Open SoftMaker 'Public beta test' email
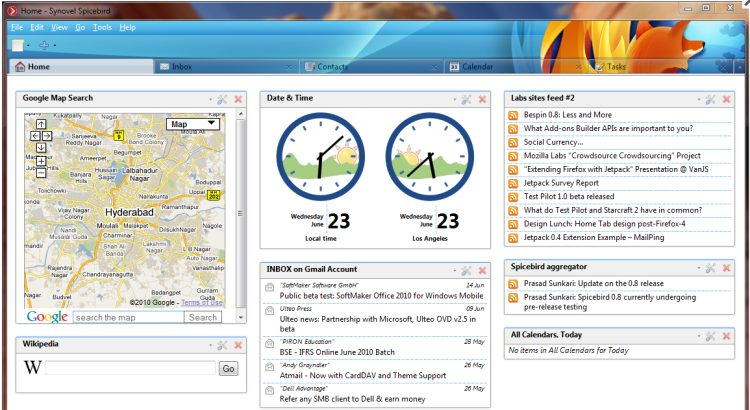The width and height of the screenshot is (750, 410). pyautogui.click(x=381, y=296)
